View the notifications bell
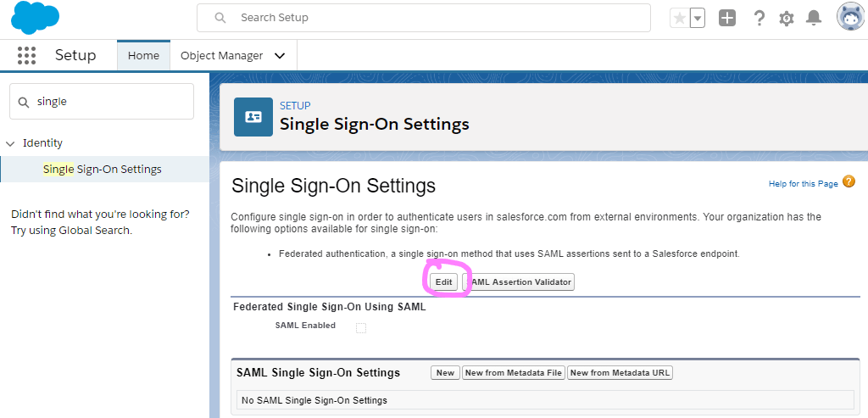Image resolution: width=868 pixels, height=418 pixels. coord(814,18)
